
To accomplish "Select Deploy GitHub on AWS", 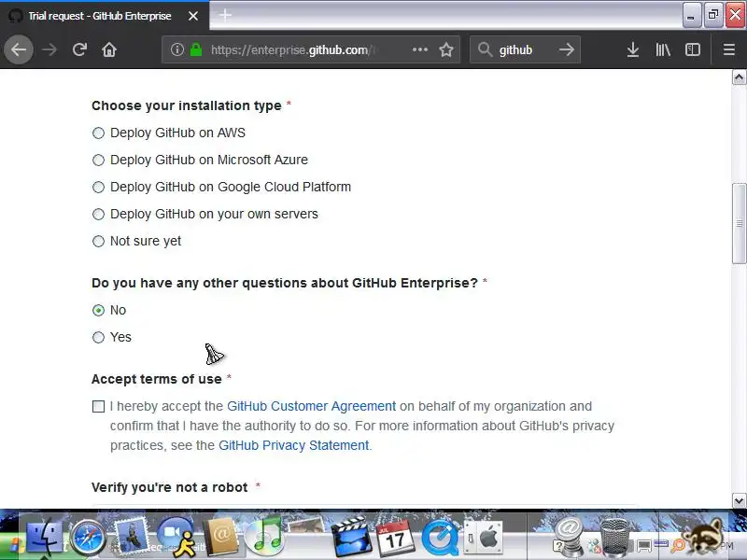I will 98,133.
